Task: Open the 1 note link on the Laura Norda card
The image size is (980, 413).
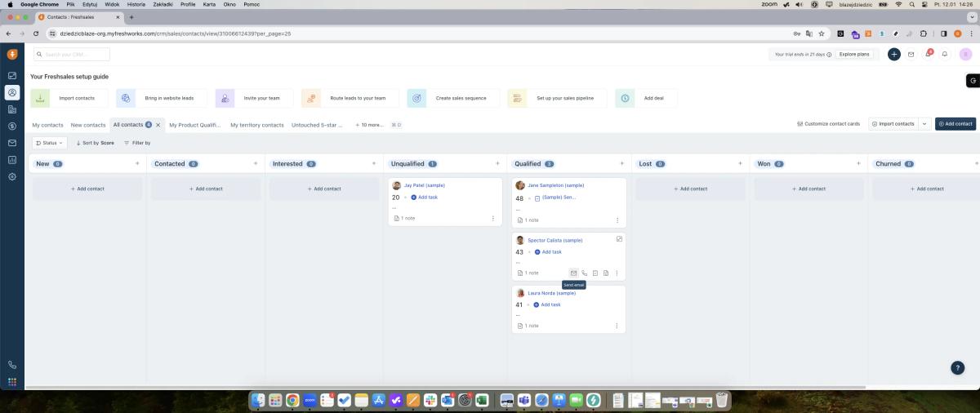Action: (528, 326)
